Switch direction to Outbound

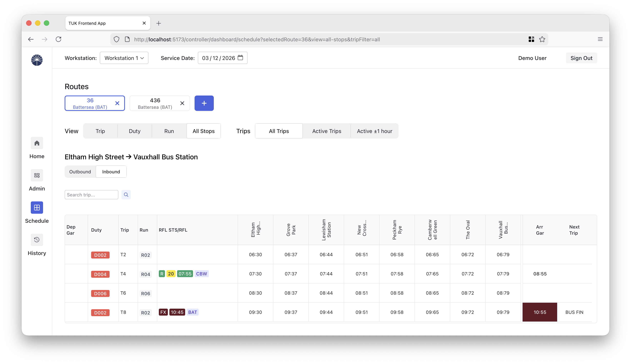click(80, 171)
